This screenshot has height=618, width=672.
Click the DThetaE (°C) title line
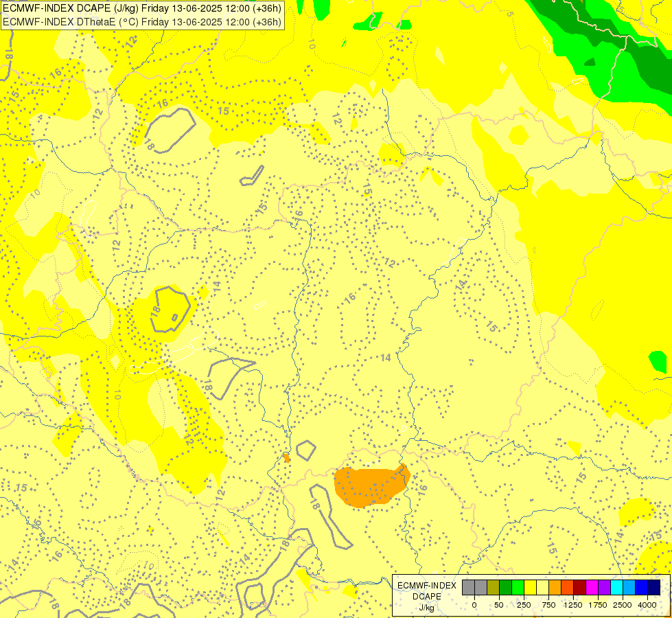pos(142,22)
